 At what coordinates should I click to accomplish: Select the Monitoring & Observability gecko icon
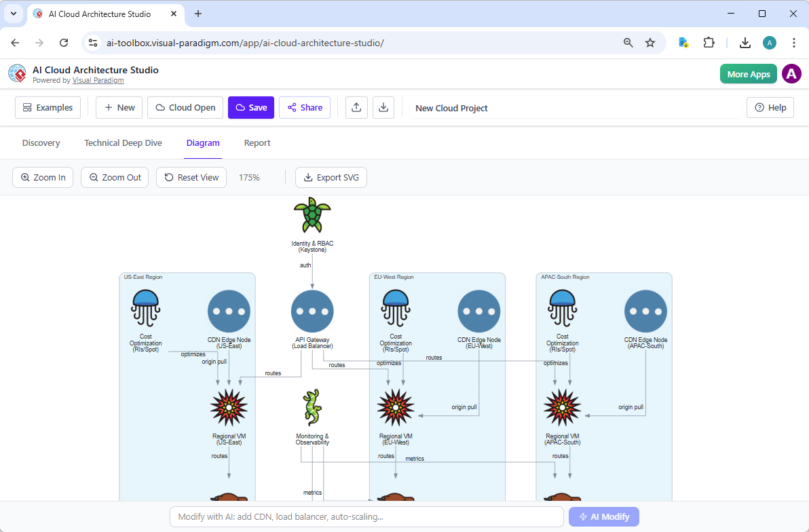(312, 407)
